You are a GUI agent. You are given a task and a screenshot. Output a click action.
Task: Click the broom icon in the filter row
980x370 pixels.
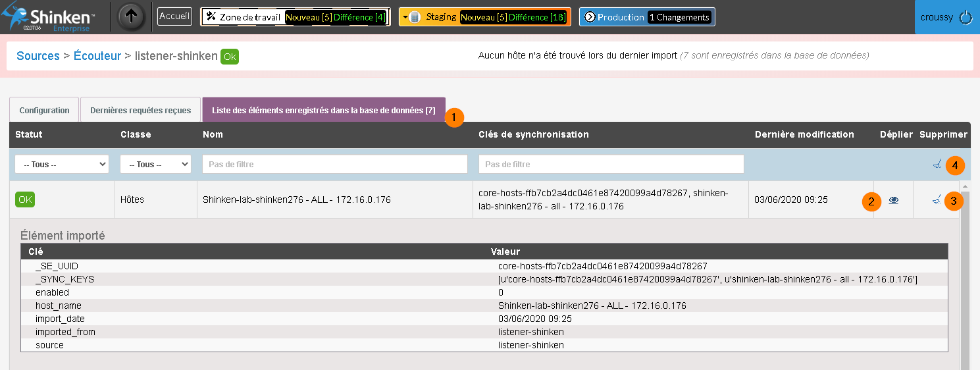coord(937,165)
